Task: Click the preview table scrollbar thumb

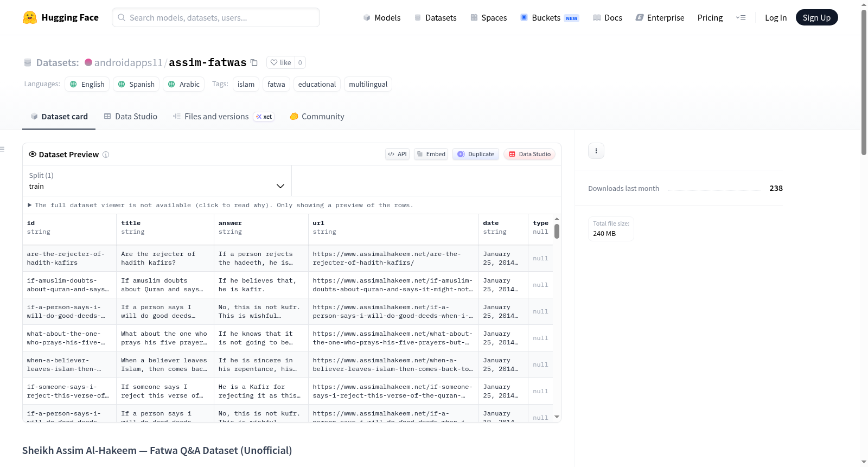Action: click(557, 231)
